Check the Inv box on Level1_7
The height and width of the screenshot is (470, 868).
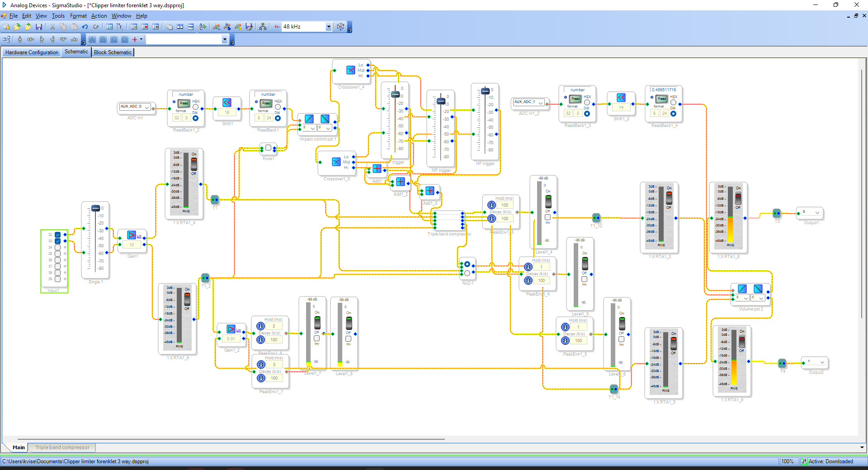click(317, 338)
